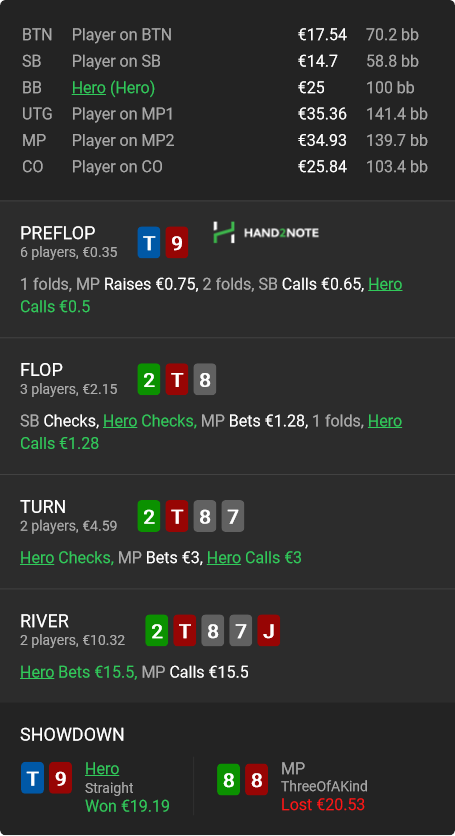Screen dimensions: 455x836
Task: Open Hero link in the BB player row
Action: (x=89, y=87)
